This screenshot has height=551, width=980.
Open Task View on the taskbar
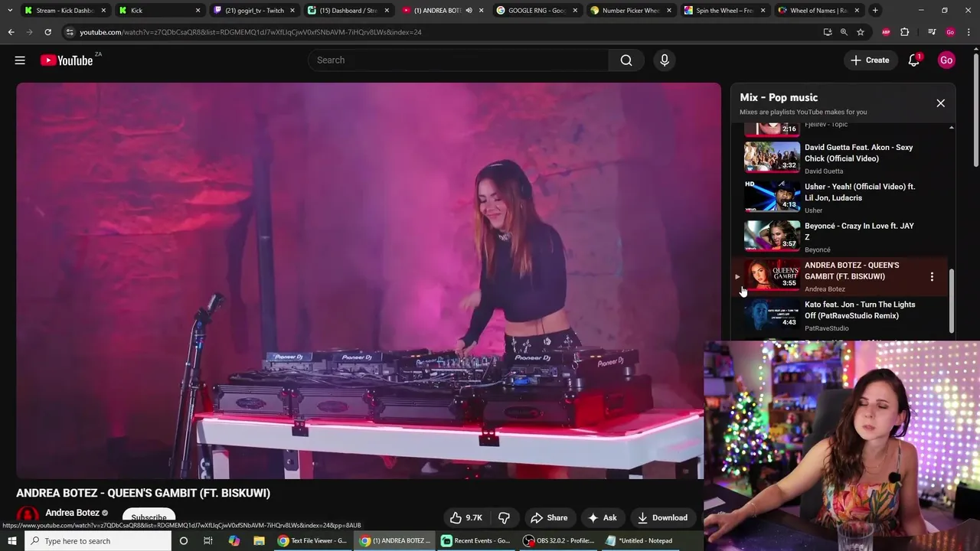(208, 541)
